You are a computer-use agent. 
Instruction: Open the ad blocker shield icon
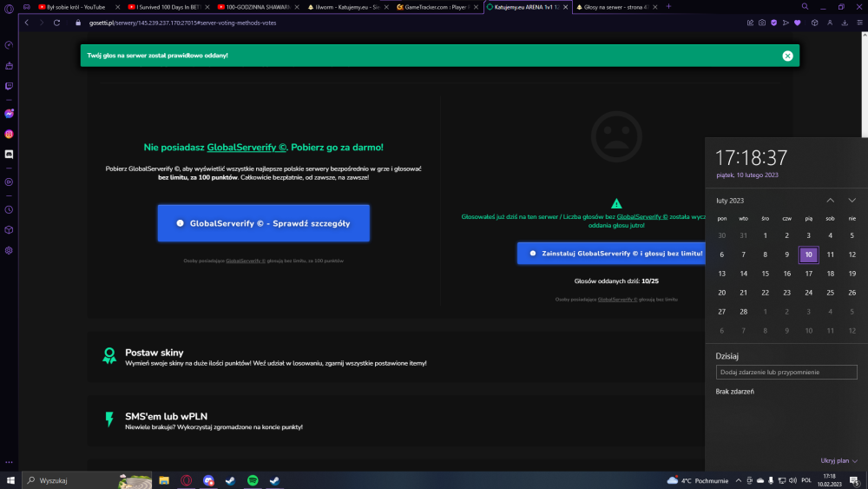tap(774, 23)
